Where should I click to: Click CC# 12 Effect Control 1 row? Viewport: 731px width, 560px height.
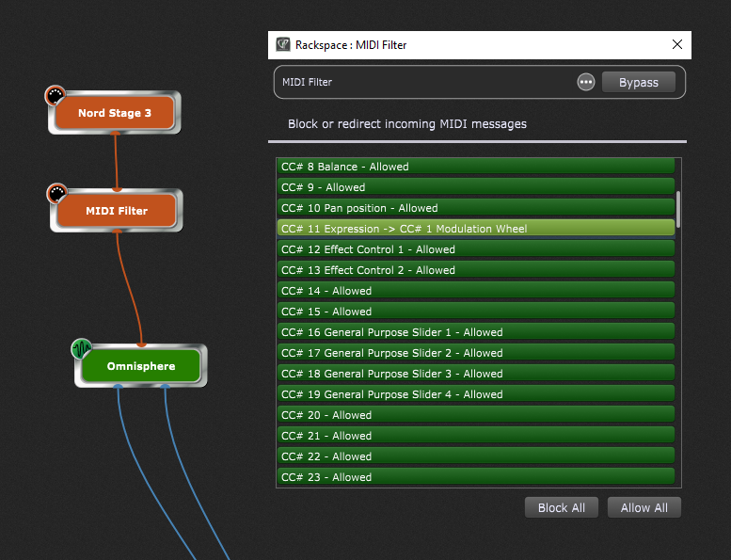476,249
